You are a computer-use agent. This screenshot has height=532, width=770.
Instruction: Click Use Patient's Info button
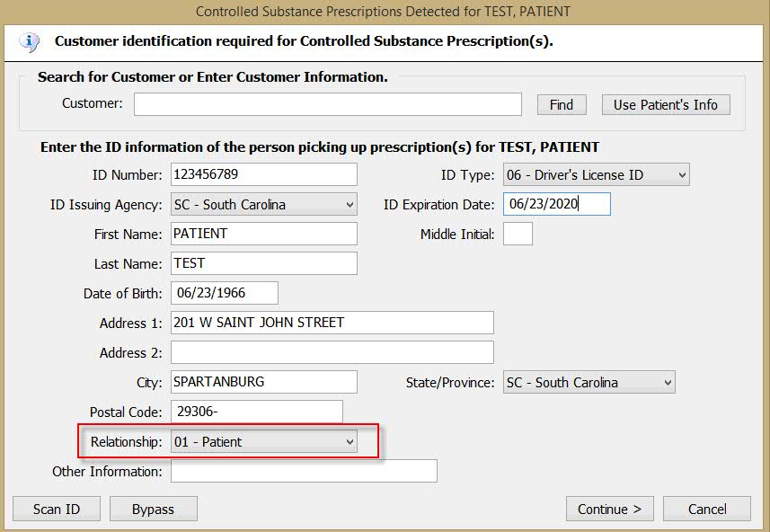pos(666,104)
